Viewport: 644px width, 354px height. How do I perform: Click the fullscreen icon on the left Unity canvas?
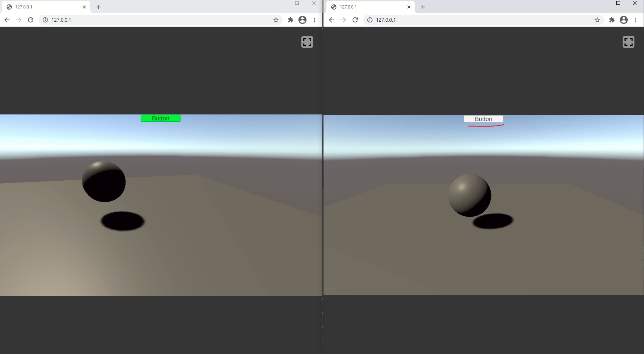(307, 42)
